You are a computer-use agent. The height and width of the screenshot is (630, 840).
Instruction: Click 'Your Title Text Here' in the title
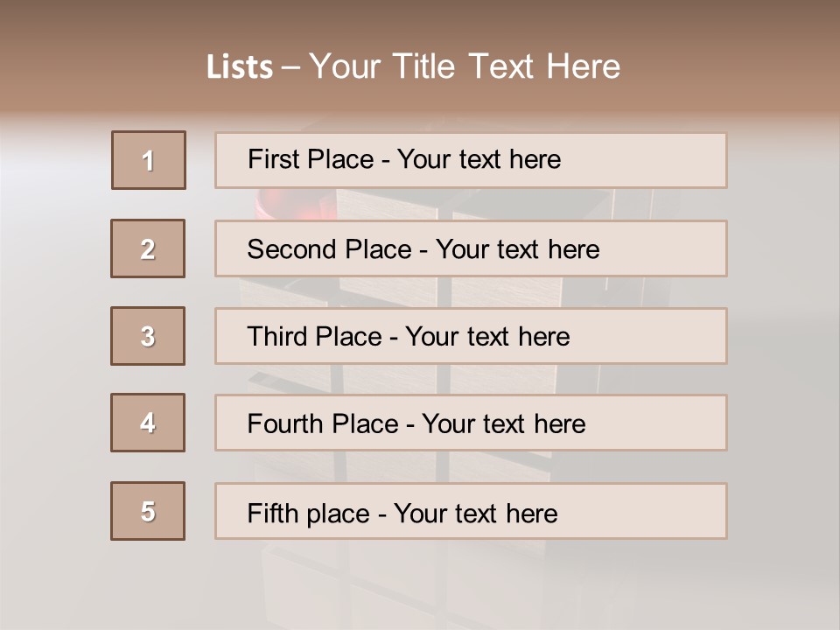[465, 67]
